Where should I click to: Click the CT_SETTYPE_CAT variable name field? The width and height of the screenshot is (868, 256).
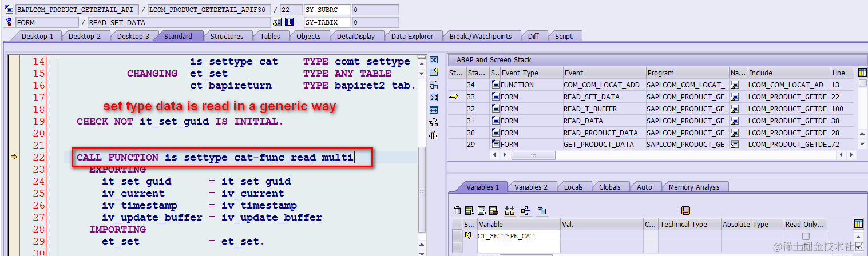(x=518, y=236)
